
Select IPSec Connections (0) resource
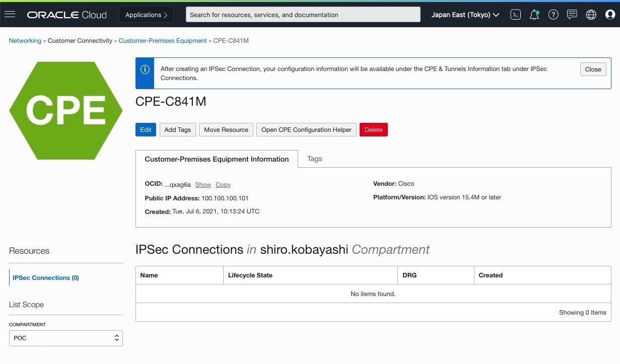(46, 277)
